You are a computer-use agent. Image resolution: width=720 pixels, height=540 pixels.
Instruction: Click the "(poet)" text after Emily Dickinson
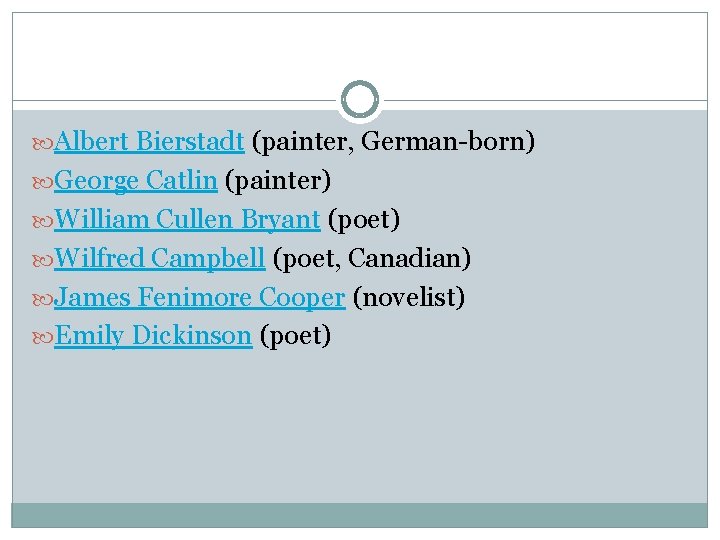[295, 336]
